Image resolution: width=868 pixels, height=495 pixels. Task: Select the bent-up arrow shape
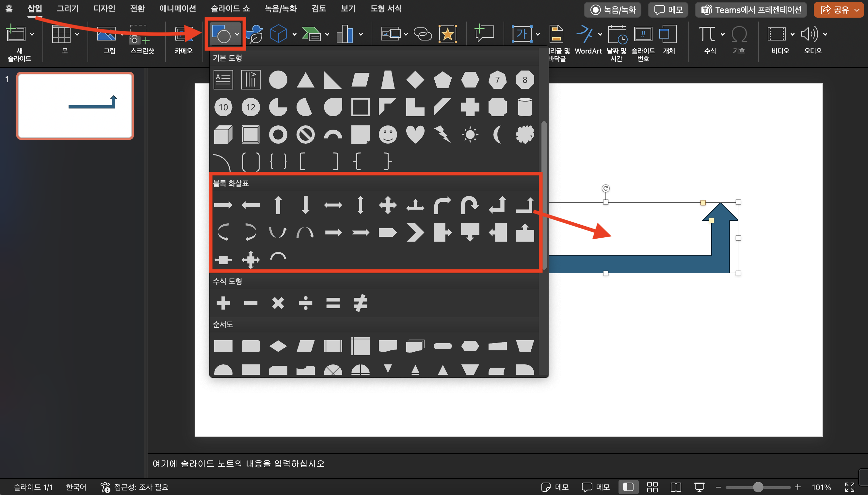point(524,205)
